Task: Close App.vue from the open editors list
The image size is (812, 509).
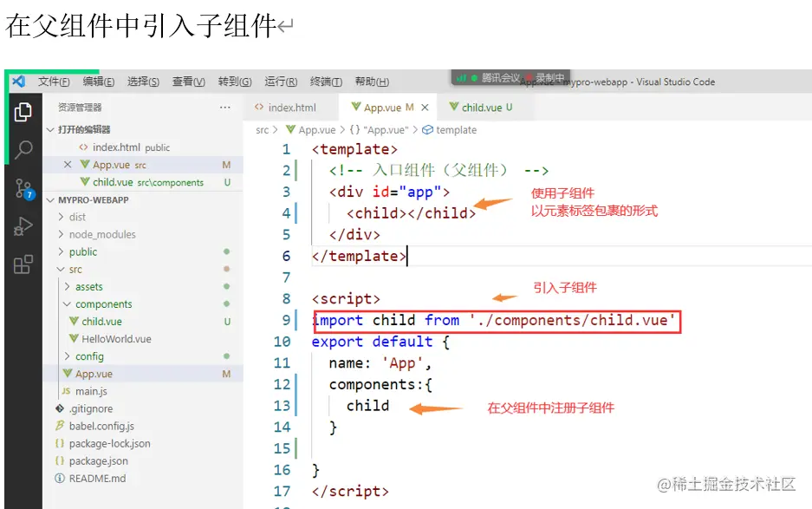Action: [67, 164]
